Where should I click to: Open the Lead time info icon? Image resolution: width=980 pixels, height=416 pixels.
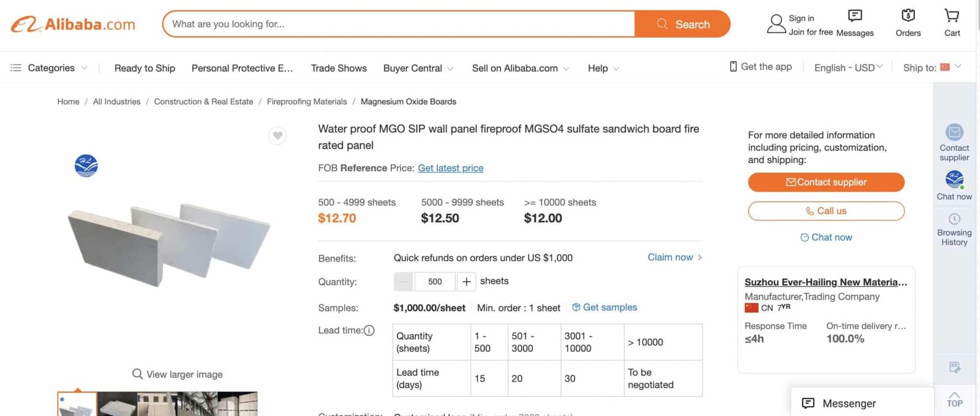369,330
